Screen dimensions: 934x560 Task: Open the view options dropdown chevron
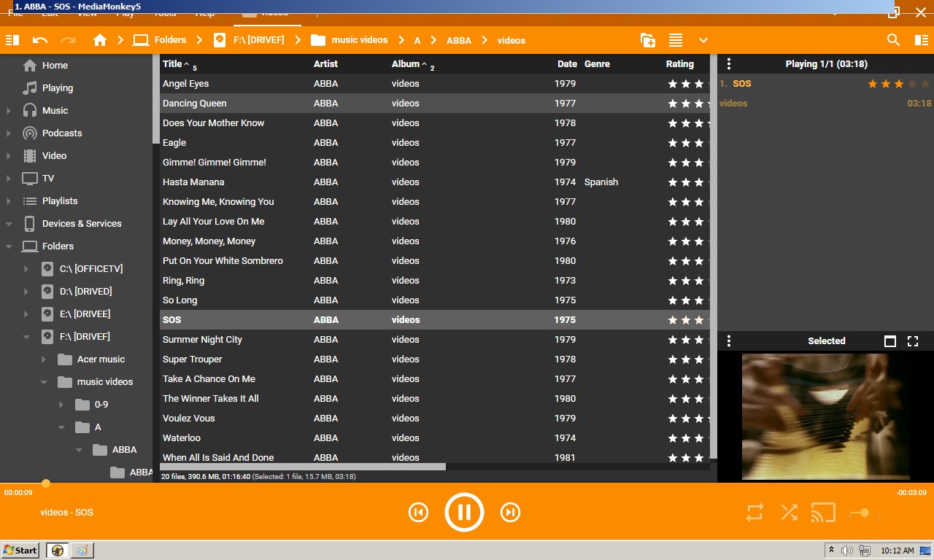pyautogui.click(x=703, y=40)
